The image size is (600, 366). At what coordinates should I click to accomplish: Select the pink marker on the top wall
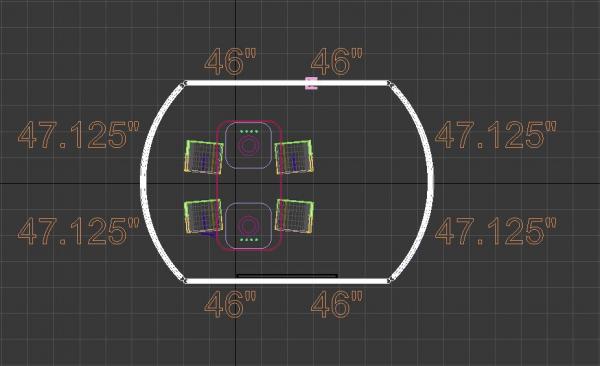coord(311,83)
